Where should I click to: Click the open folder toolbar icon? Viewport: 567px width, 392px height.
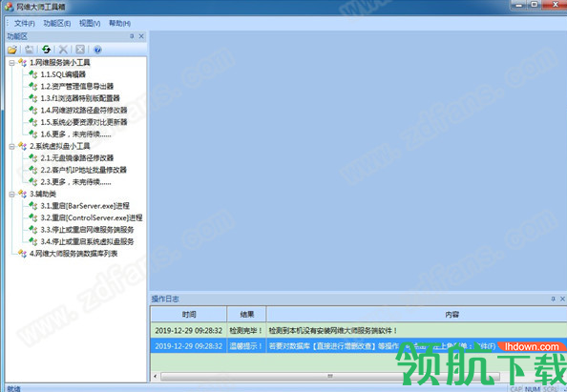tap(12, 50)
